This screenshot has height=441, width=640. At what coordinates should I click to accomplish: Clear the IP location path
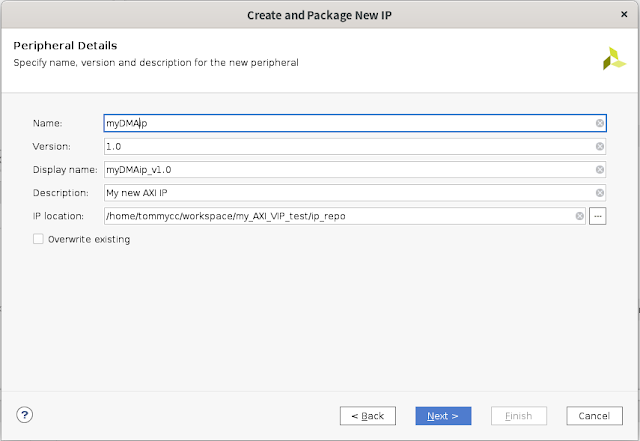(x=580, y=216)
